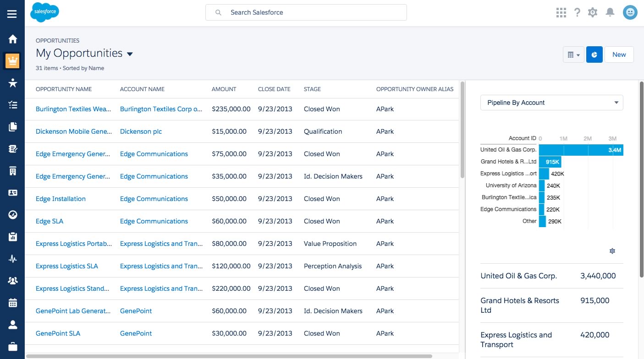Click the chart panel vertical scrollbar
The width and height of the screenshot is (644, 359).
coord(641,179)
